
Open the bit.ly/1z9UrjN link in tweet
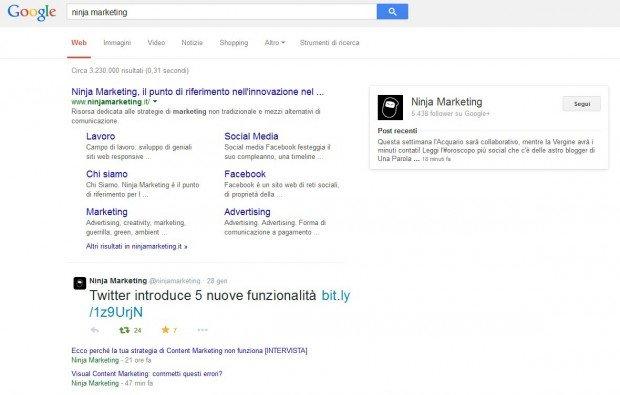coord(219,304)
